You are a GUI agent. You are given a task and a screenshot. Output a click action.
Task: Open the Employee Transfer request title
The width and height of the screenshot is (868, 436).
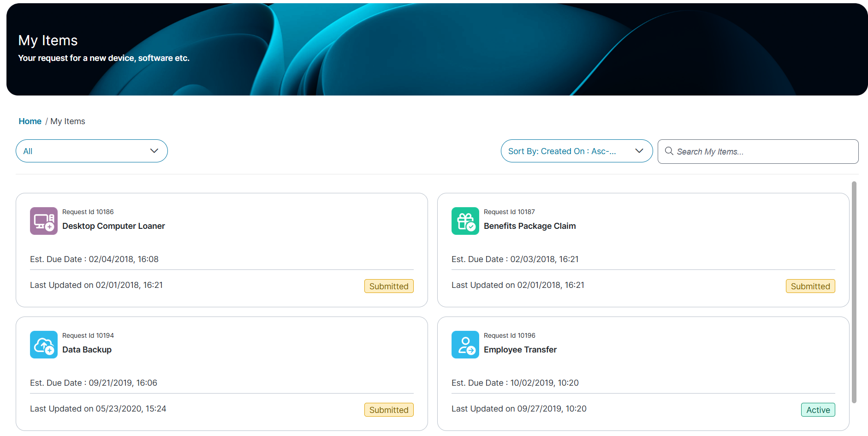click(520, 350)
